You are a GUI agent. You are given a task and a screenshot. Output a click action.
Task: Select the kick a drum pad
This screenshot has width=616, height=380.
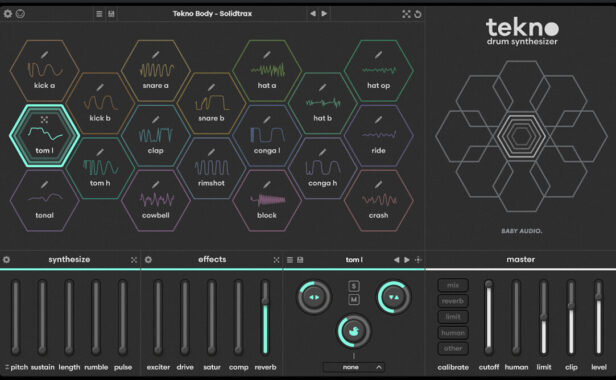click(x=44, y=71)
